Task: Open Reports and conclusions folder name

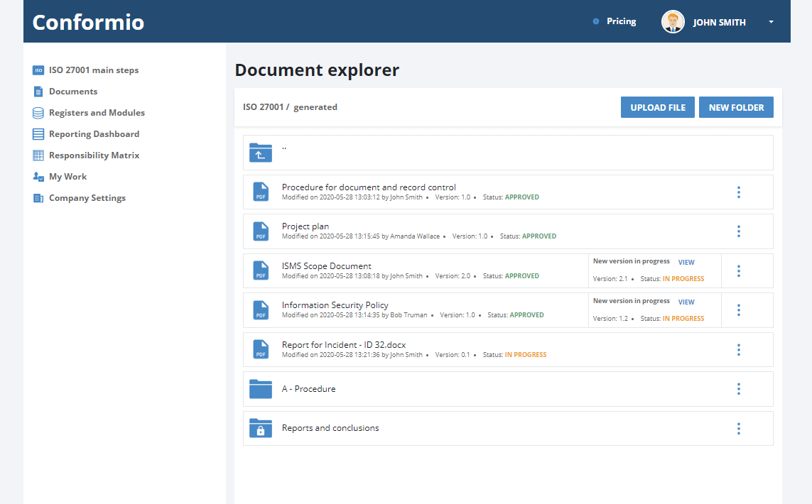Action: pos(330,428)
